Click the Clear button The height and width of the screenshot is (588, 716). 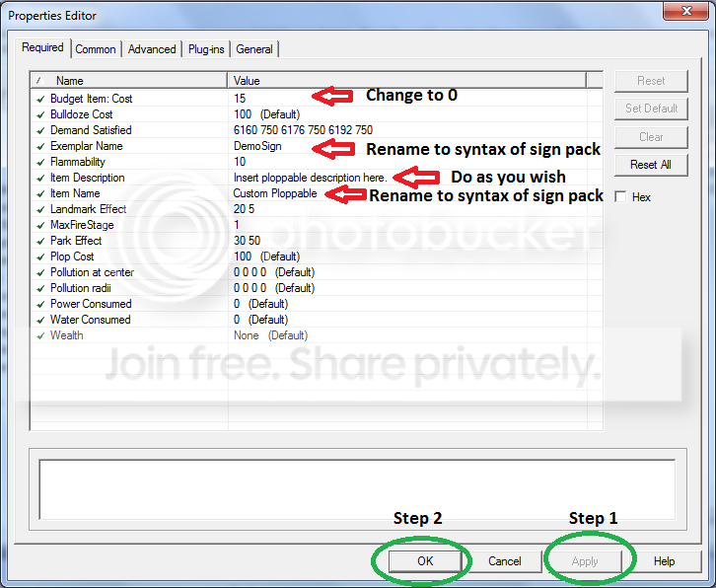click(651, 136)
